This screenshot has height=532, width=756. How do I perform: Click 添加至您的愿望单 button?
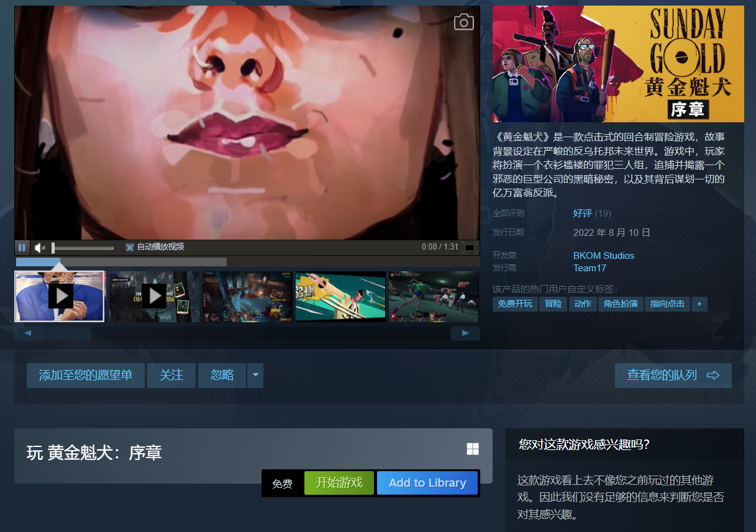[86, 376]
